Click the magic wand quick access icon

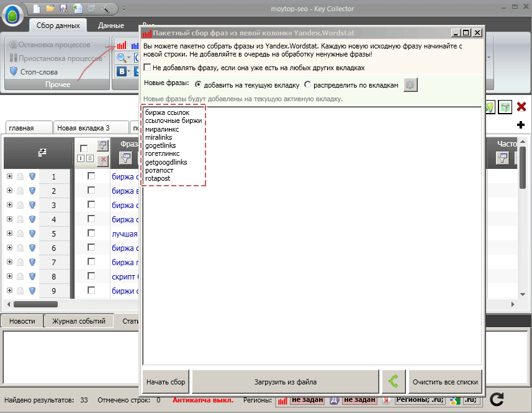(104, 9)
